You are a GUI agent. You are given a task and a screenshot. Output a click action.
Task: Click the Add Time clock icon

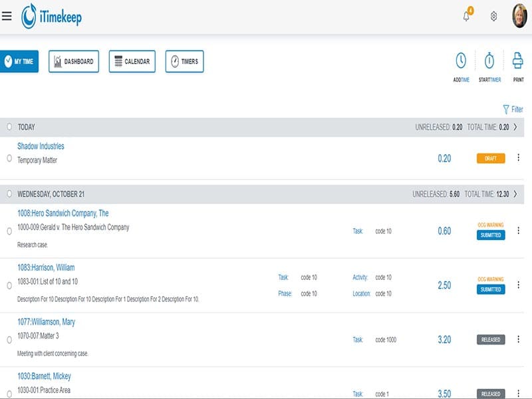[461, 61]
